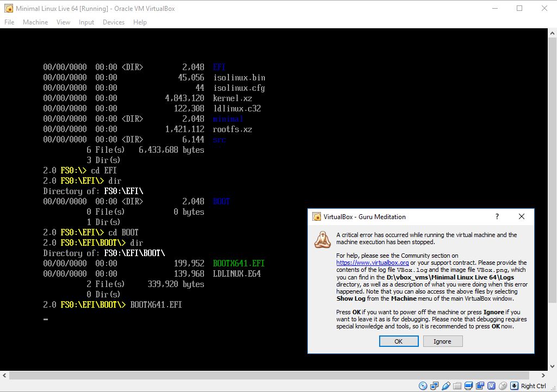Open the optical drives status icon

pos(423,385)
